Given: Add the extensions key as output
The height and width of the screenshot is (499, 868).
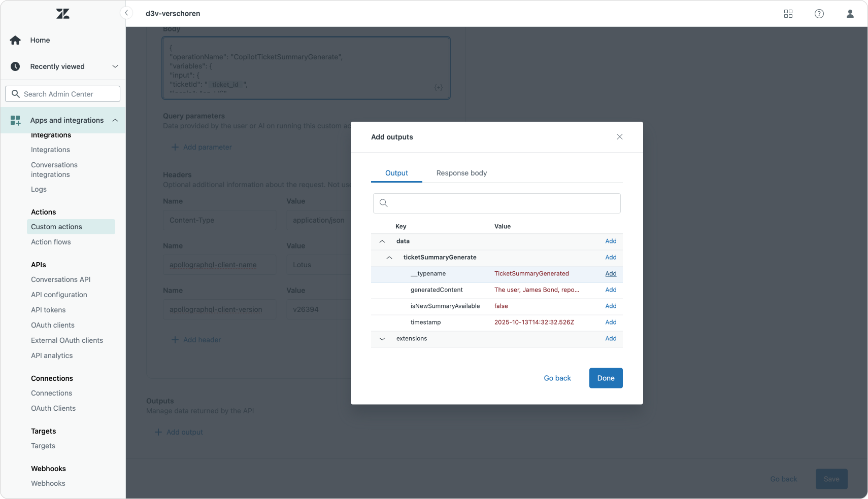Looking at the screenshot, I should (611, 339).
